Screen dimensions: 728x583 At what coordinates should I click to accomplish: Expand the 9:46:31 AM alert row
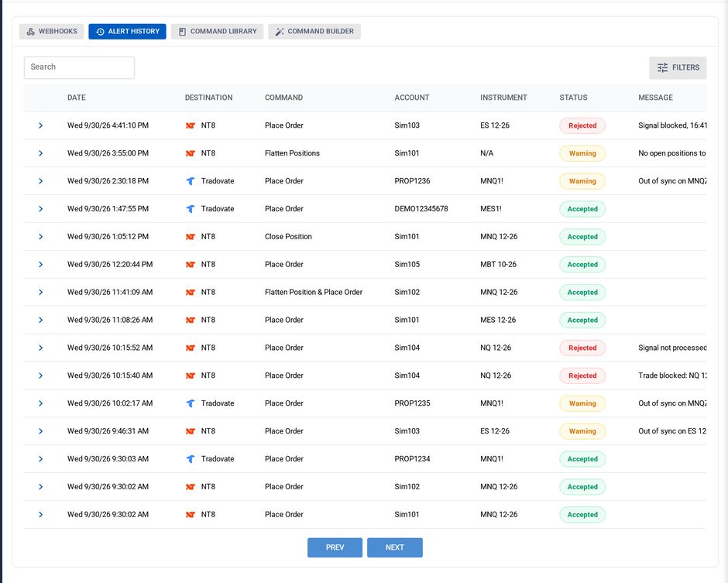41,431
